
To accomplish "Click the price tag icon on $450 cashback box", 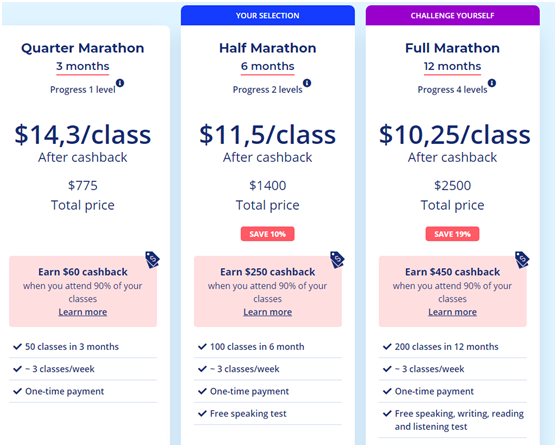I will 522,260.
